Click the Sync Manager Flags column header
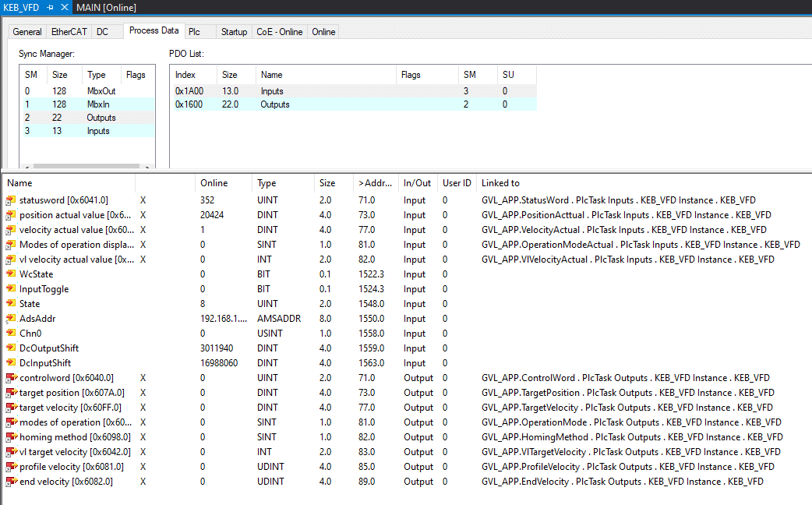Image resolution: width=812 pixels, height=505 pixels. [x=137, y=75]
